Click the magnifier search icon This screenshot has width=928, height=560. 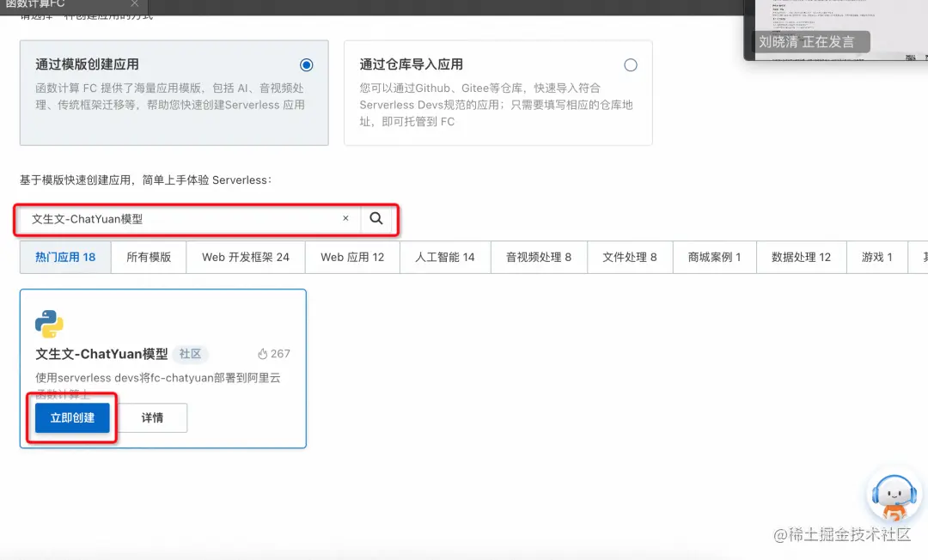(375, 218)
